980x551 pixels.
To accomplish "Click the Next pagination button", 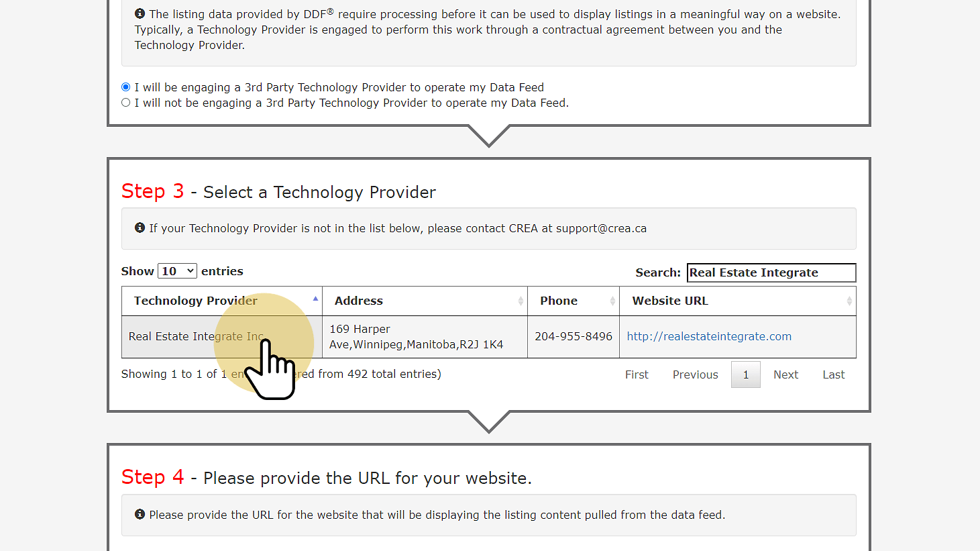I will click(785, 374).
